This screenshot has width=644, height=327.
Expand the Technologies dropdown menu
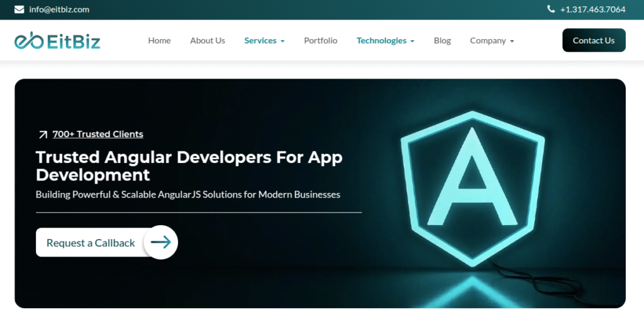(x=386, y=41)
